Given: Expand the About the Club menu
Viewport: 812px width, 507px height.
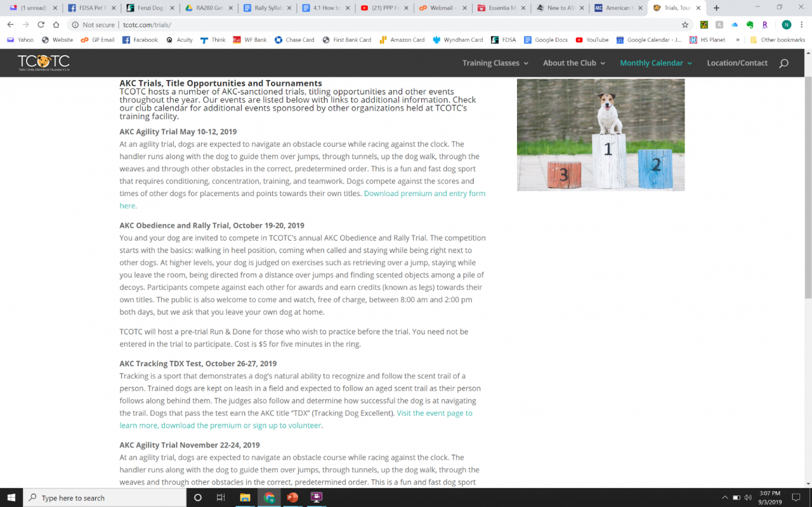Looking at the screenshot, I should 573,63.
